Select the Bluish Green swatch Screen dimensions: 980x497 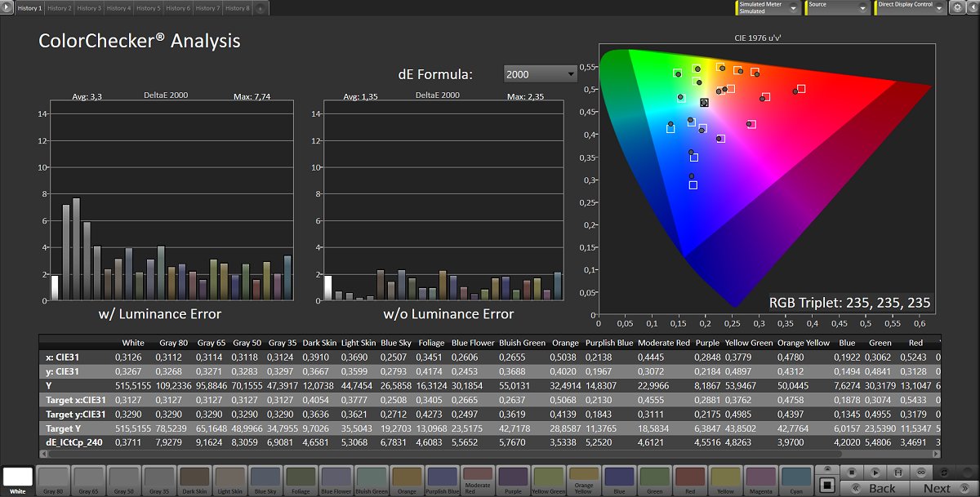(372, 480)
